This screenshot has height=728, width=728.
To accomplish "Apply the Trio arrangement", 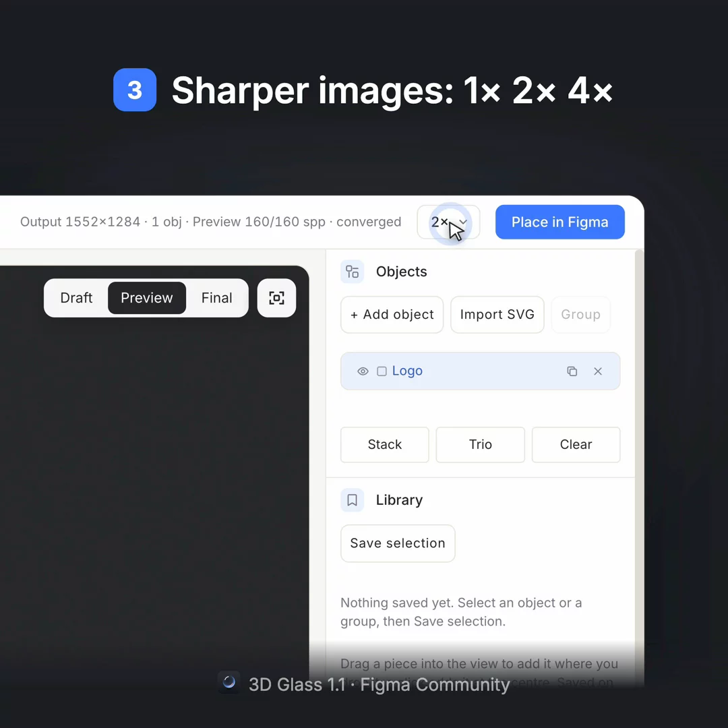I will (x=481, y=444).
